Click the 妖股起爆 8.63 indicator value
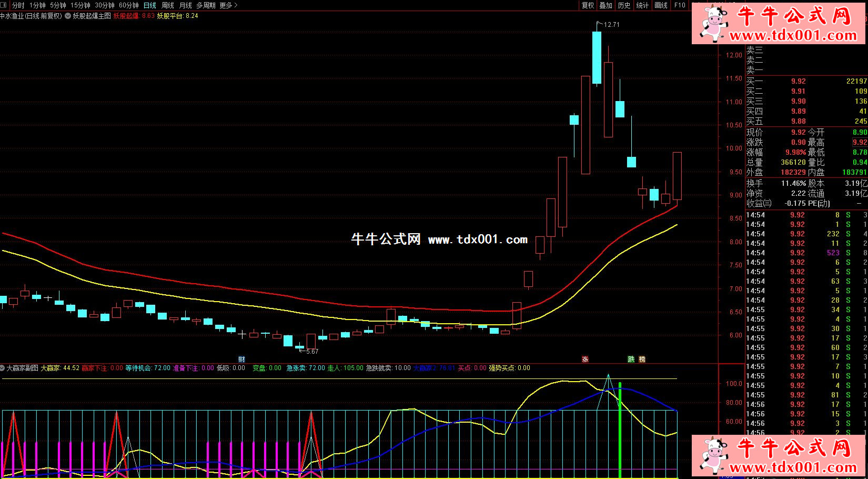This screenshot has height=479, width=868. 134,16
